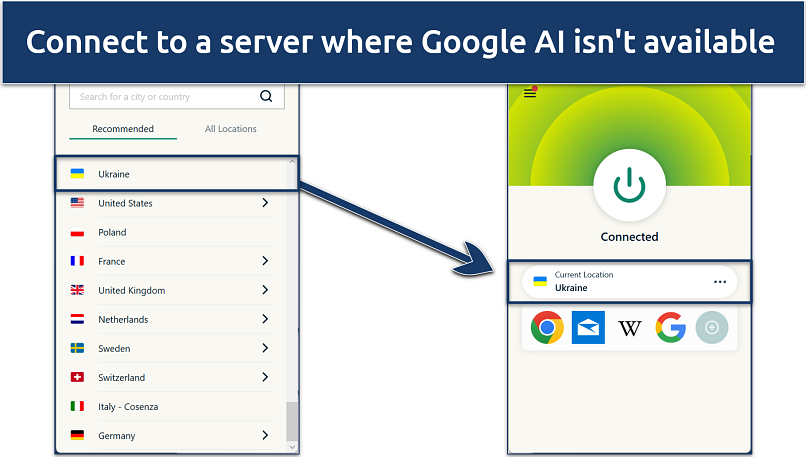806x457 pixels.
Task: Open the hamburger menu icon
Action: (530, 93)
